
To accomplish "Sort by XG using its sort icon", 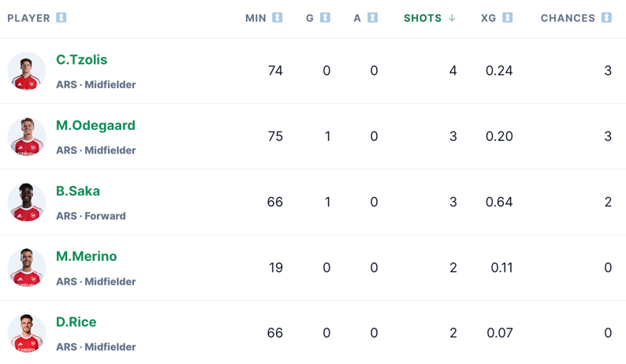I will pos(508,17).
